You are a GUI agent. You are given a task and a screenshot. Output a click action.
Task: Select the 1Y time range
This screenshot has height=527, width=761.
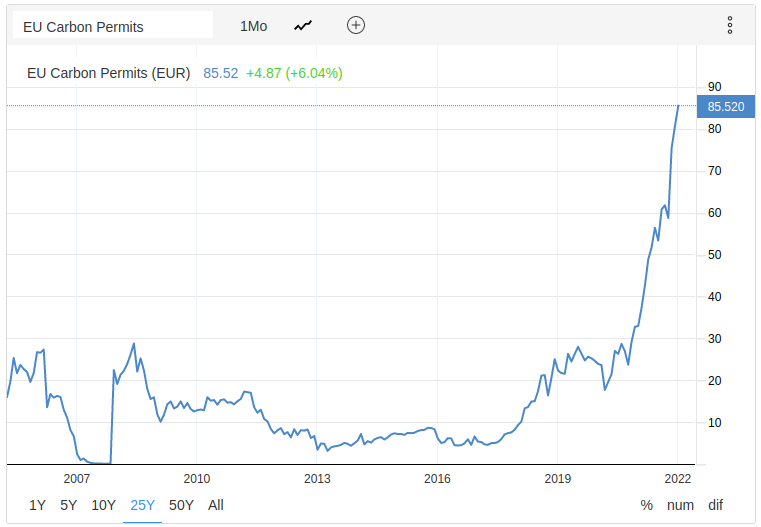[37, 505]
